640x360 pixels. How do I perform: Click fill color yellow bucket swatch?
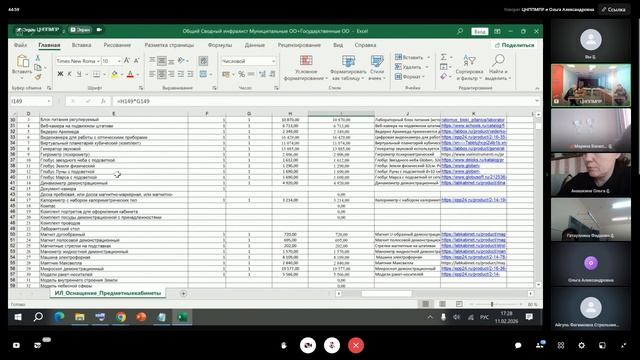[115, 74]
